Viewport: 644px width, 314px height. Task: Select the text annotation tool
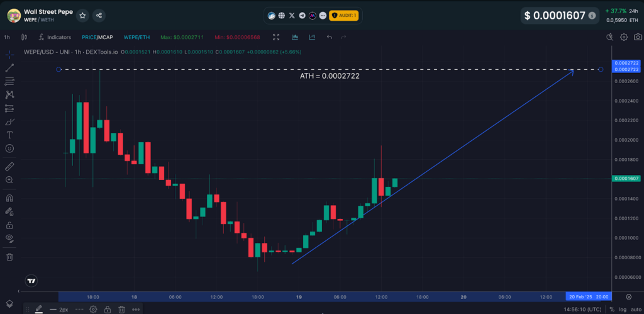[9, 135]
